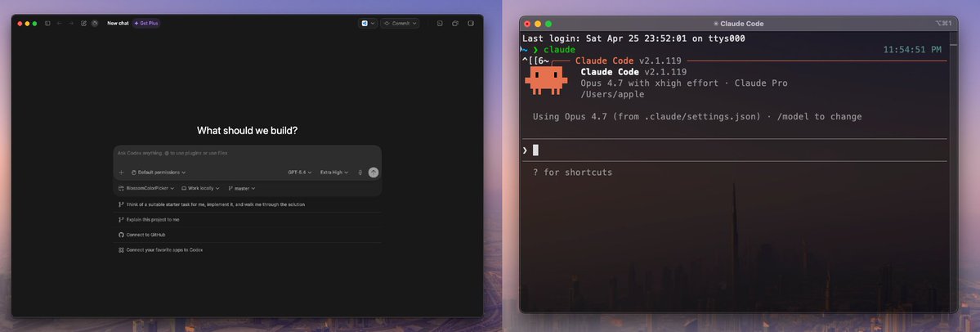Click the terminal window scrollbar
Screen dimensions: 980x332
click(x=952, y=172)
